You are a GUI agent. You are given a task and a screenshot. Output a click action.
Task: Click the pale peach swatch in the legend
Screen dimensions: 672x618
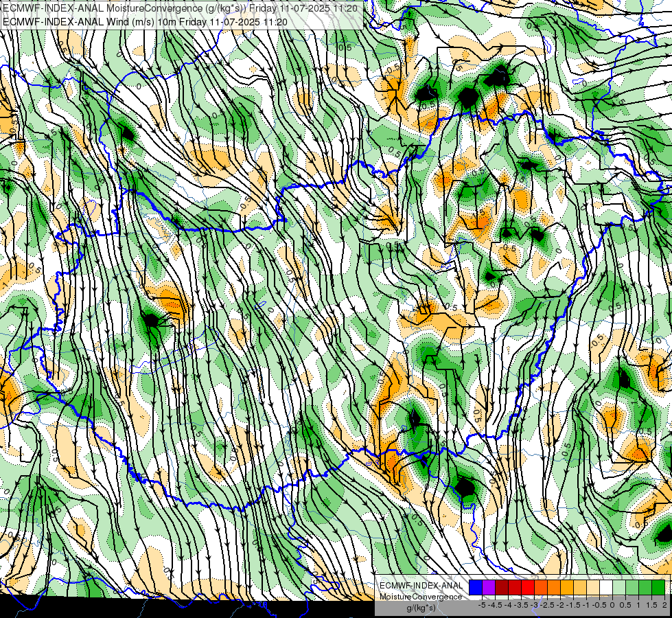point(592,587)
